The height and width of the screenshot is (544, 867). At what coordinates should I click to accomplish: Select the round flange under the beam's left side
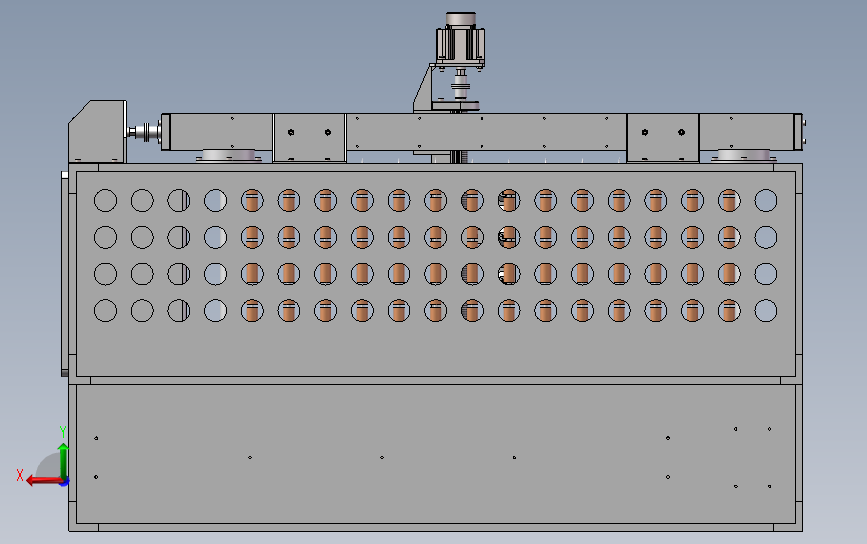(229, 156)
